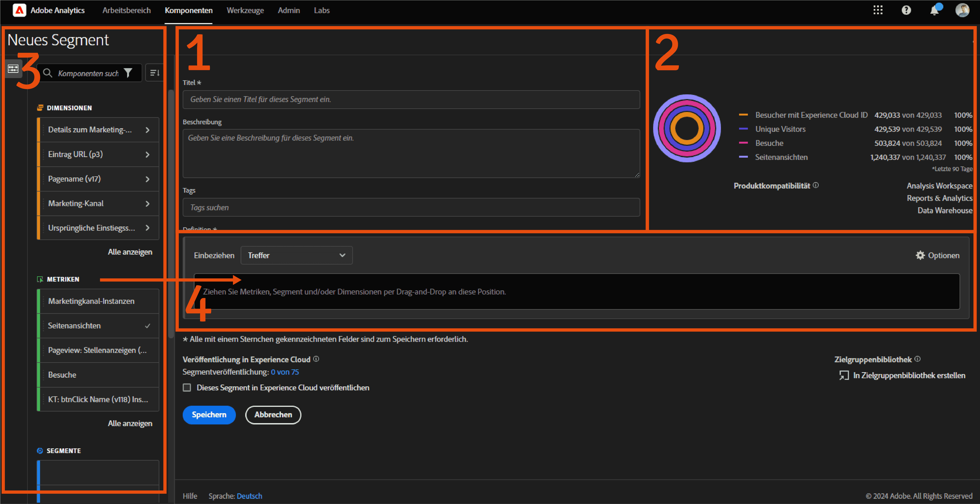The image size is (980, 504).
Task: Click the Speichern button
Action: [209, 415]
